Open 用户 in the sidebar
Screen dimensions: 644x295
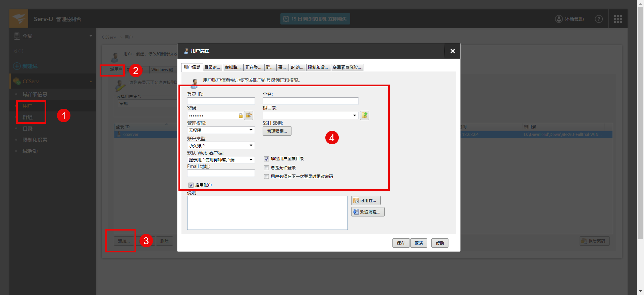(x=28, y=106)
